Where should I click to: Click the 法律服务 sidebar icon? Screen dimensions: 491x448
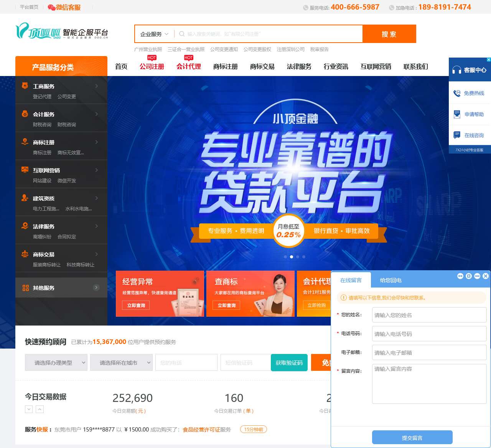25,226
